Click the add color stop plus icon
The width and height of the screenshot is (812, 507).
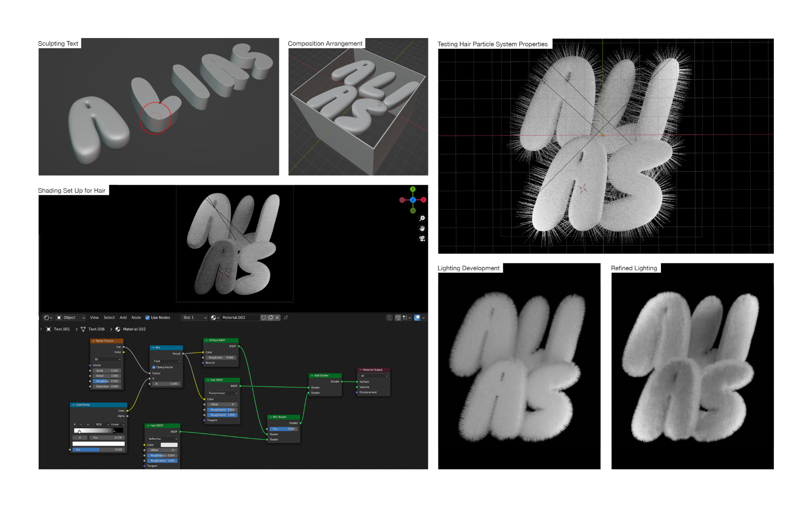pyautogui.click(x=75, y=425)
